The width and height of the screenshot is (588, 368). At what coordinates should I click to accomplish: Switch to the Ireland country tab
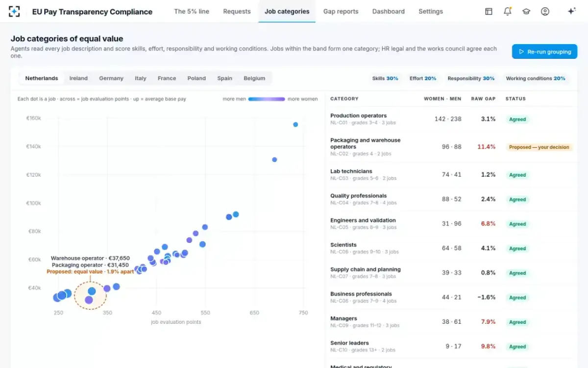78,78
